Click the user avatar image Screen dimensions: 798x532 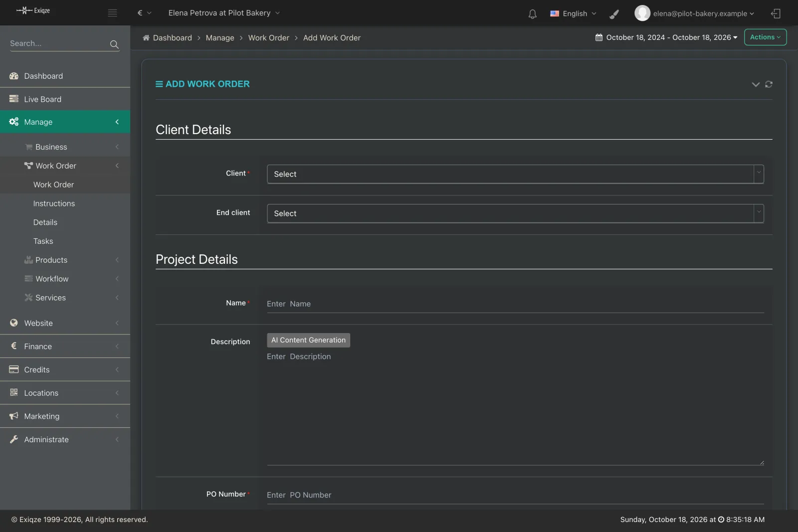click(642, 13)
